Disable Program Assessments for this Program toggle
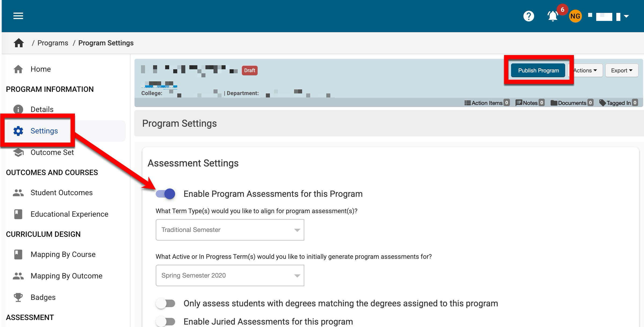 [165, 194]
